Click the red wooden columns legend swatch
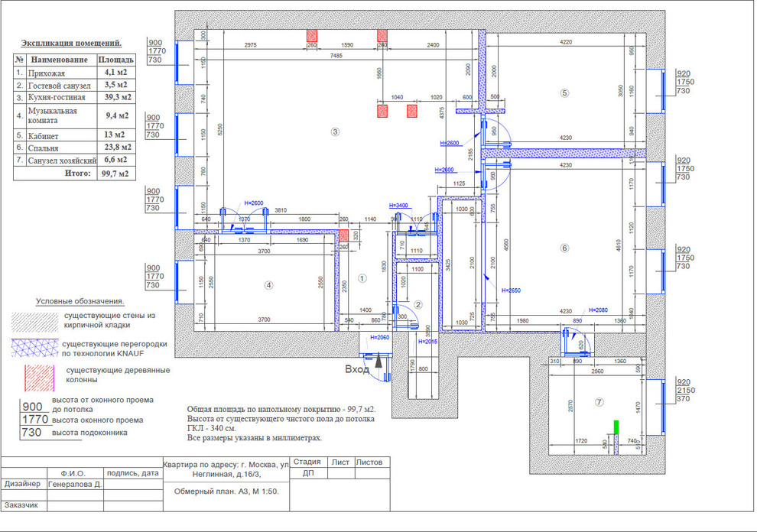Screen dimensions: 757x532 coord(37,374)
